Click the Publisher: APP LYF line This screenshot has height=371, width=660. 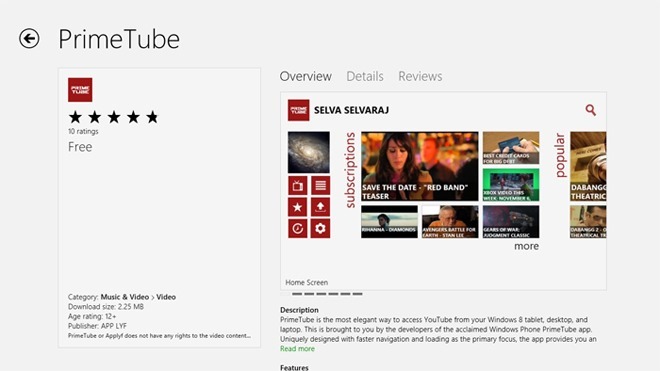(97, 326)
